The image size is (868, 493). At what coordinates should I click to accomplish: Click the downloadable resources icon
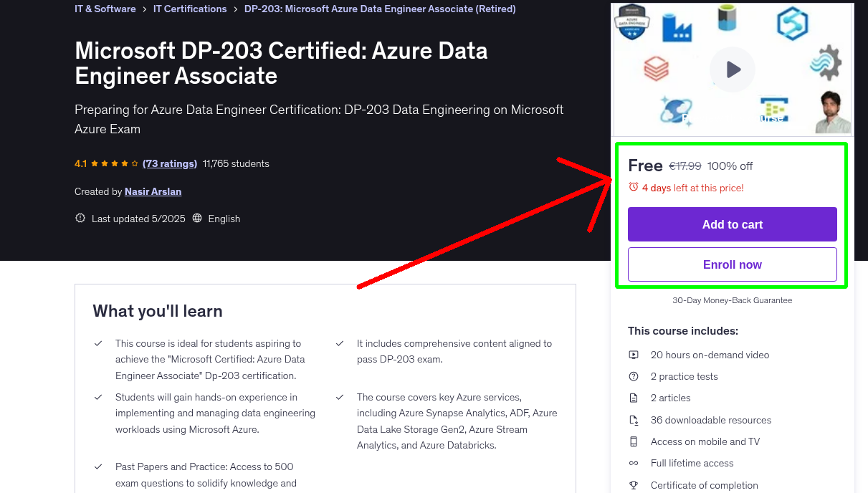tap(634, 420)
